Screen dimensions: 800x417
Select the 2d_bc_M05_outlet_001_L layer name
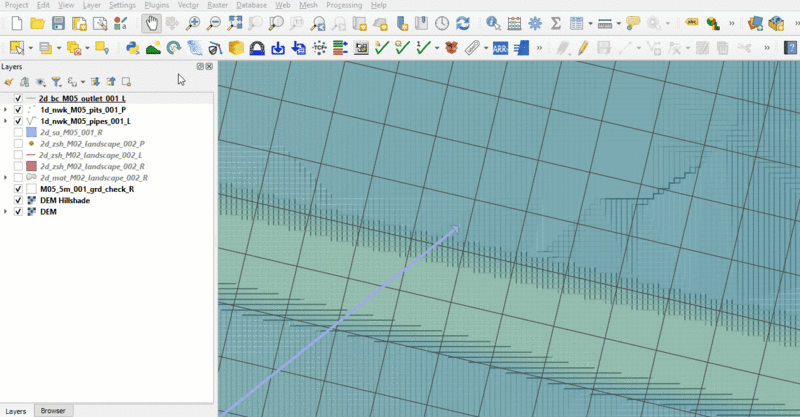(80, 99)
